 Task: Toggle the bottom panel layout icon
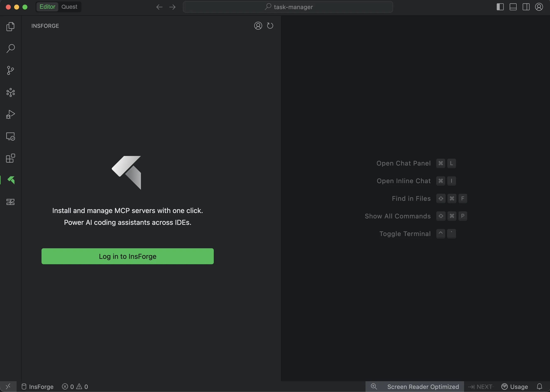(513, 7)
